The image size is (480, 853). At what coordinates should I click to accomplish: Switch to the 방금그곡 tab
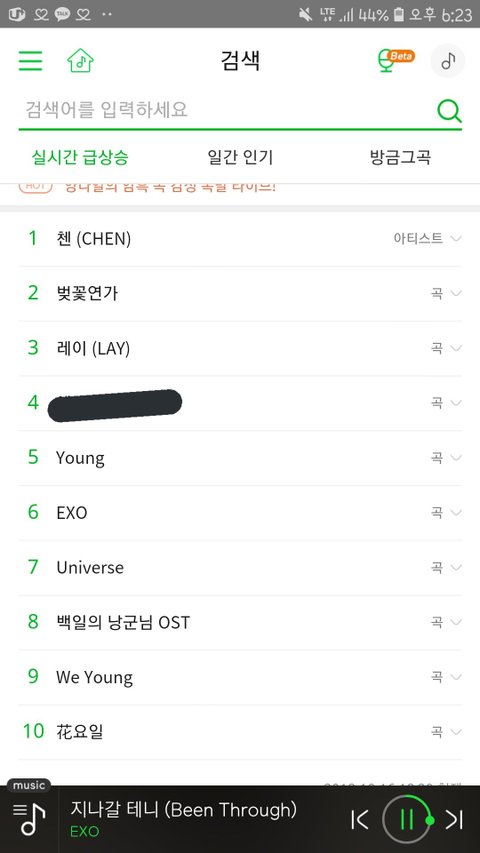pos(401,157)
